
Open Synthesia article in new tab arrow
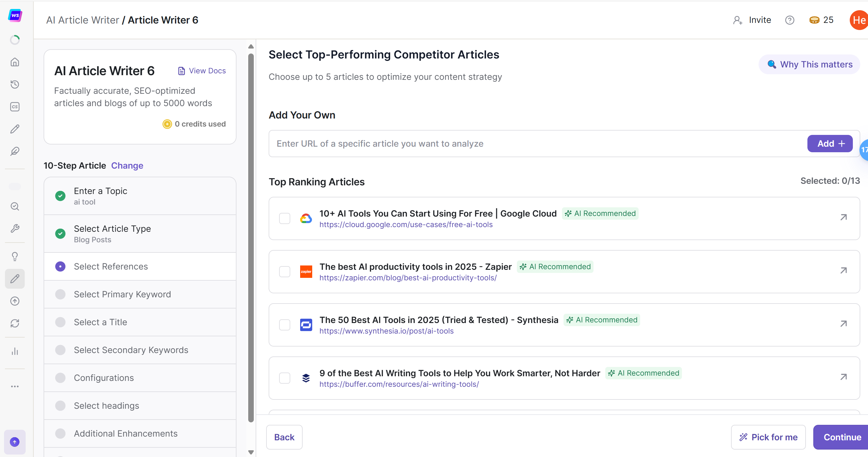[843, 324]
